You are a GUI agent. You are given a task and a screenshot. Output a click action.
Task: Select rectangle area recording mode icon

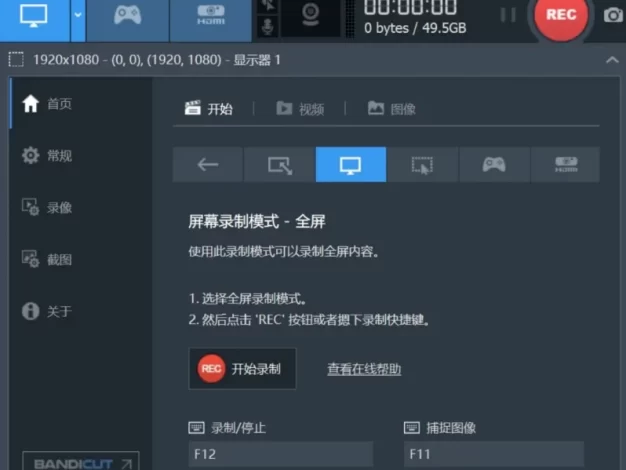point(279,165)
